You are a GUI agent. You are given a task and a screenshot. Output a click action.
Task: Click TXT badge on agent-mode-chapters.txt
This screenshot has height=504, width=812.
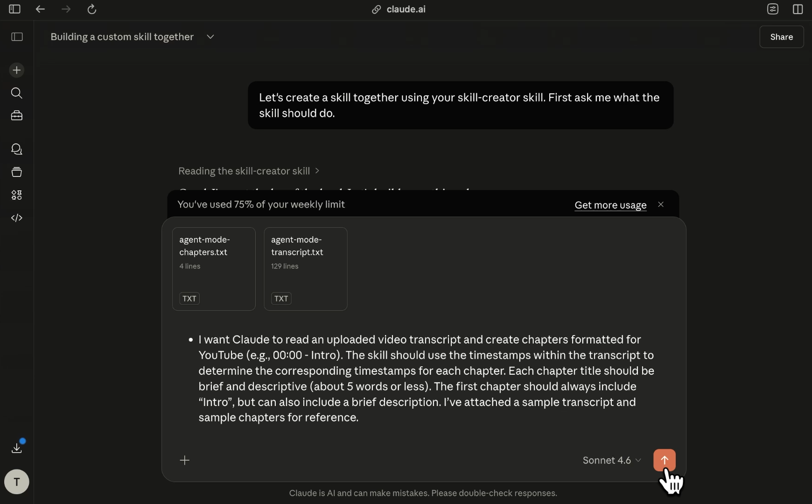(189, 299)
